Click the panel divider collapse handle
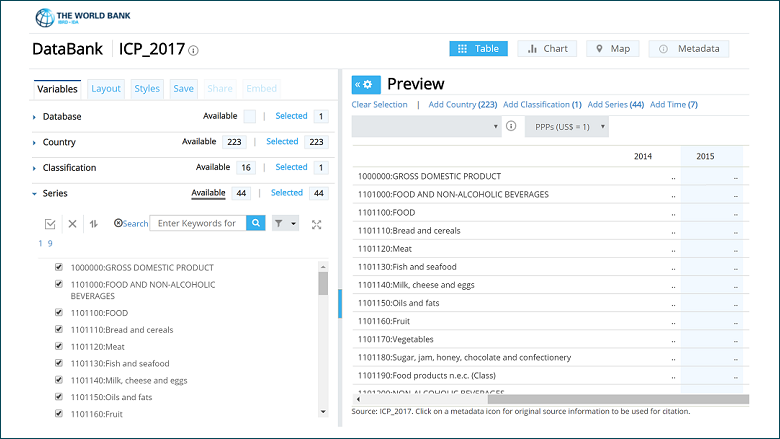Screen dimensions: 780x439 pos(340,304)
